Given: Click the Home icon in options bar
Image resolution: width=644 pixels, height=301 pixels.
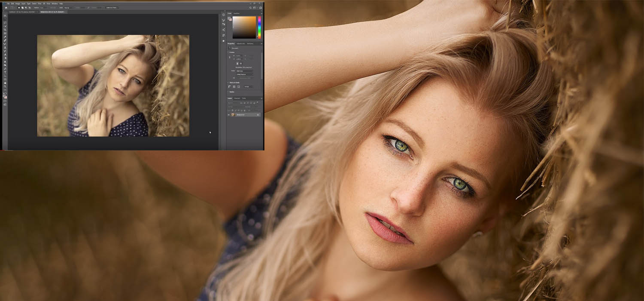Looking at the screenshot, I should 6,8.
